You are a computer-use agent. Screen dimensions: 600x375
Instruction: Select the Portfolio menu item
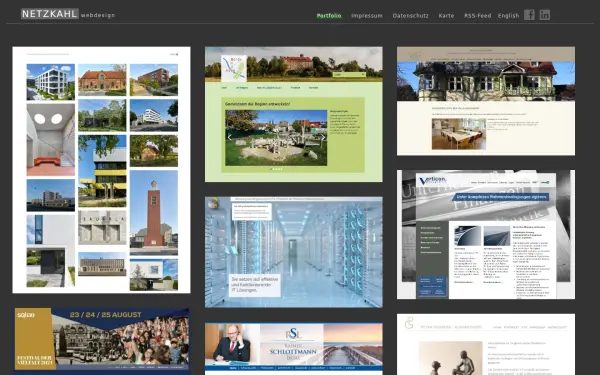329,16
